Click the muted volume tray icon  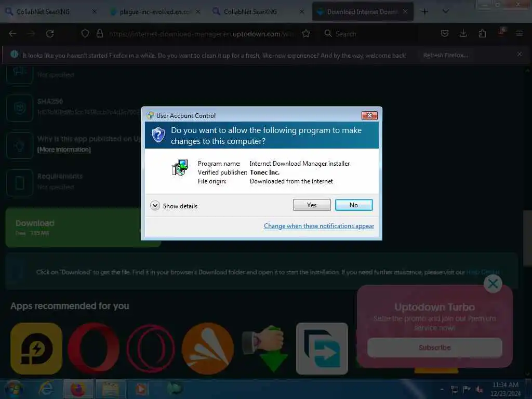coord(479,389)
